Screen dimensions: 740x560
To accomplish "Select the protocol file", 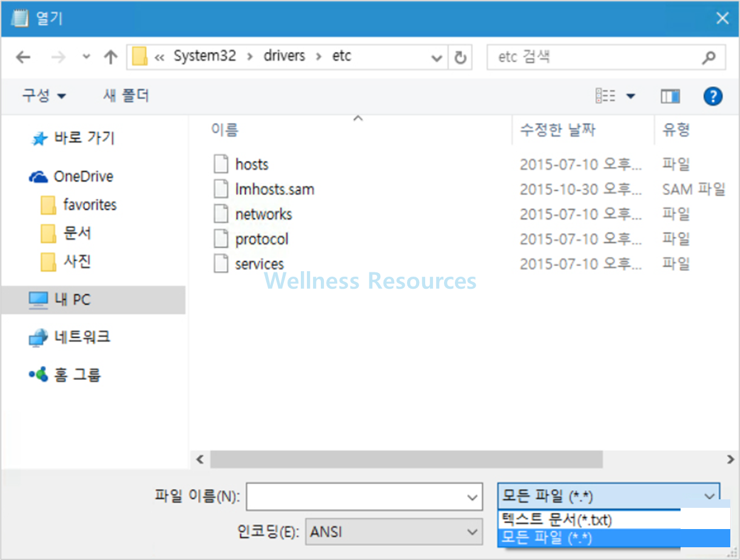I will (x=262, y=239).
